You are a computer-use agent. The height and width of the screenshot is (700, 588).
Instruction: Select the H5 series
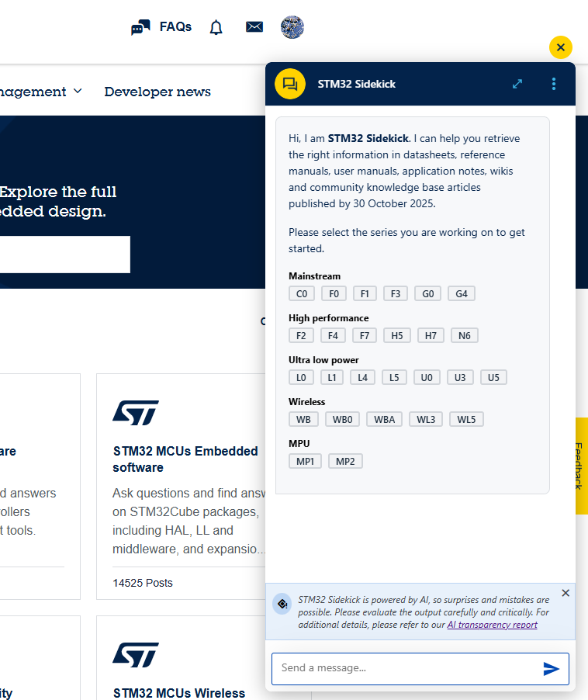(x=397, y=336)
